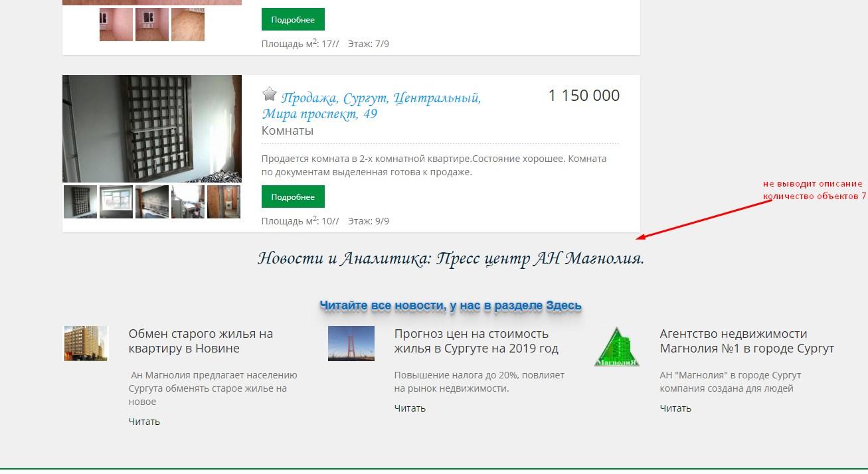Open the bridge thumbnail for the 2019 price forecast
The width and height of the screenshot is (868, 474).
[351, 343]
